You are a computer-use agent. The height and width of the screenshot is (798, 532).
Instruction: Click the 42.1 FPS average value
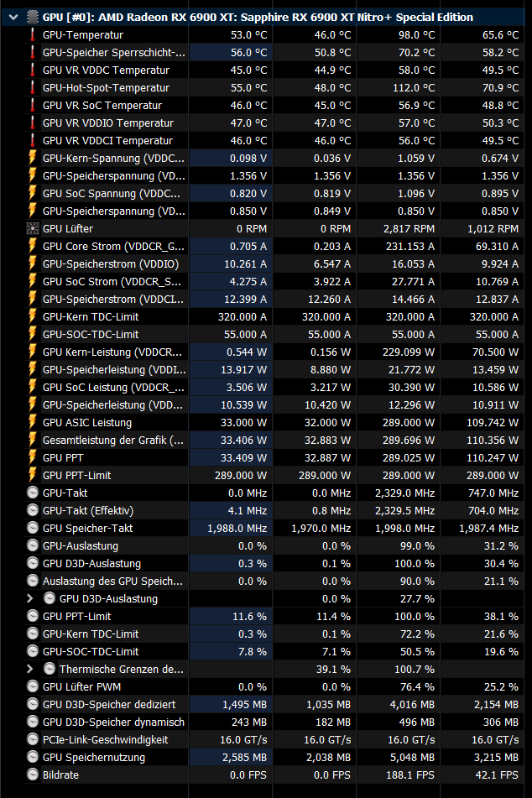point(496,775)
